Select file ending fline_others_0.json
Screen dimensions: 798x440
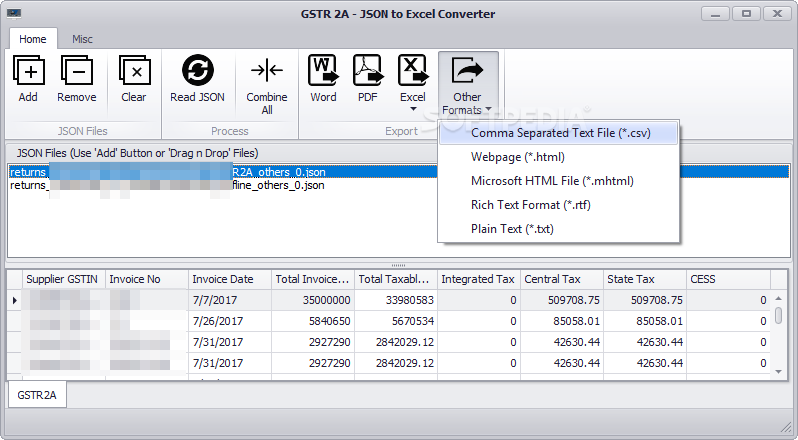[398, 185]
